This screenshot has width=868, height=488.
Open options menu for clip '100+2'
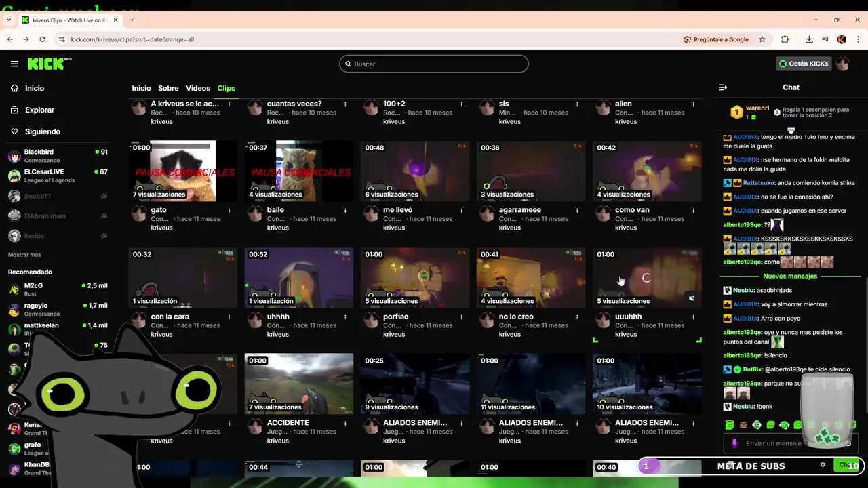pos(461,104)
